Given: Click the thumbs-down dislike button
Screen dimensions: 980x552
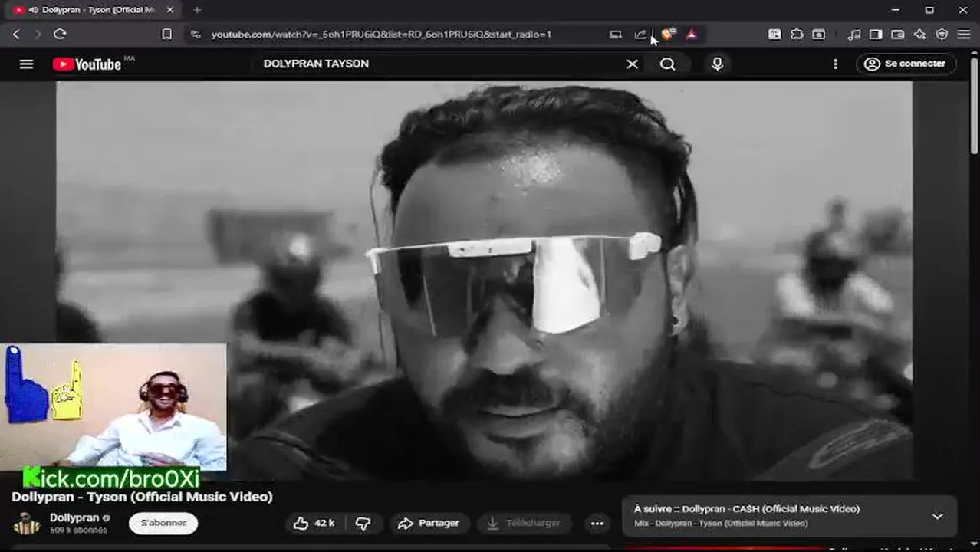Looking at the screenshot, I should tap(363, 523).
